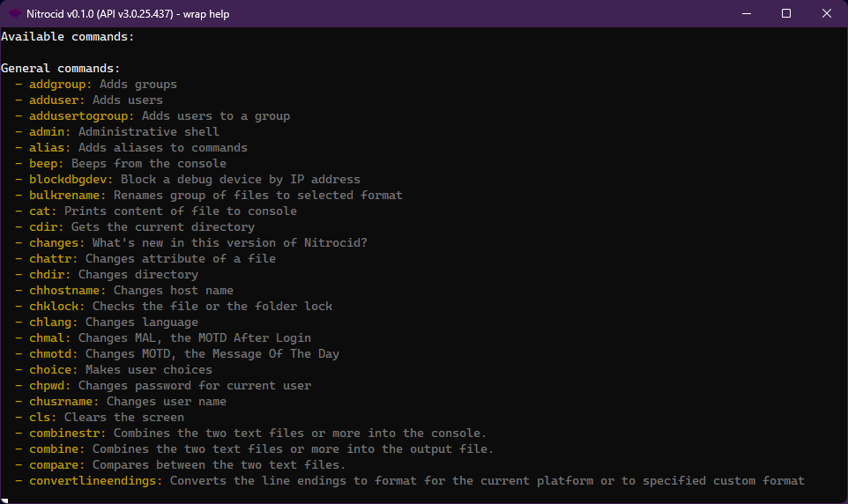Close the Nitrocid terminal window
This screenshot has width=848, height=504.
click(x=826, y=13)
